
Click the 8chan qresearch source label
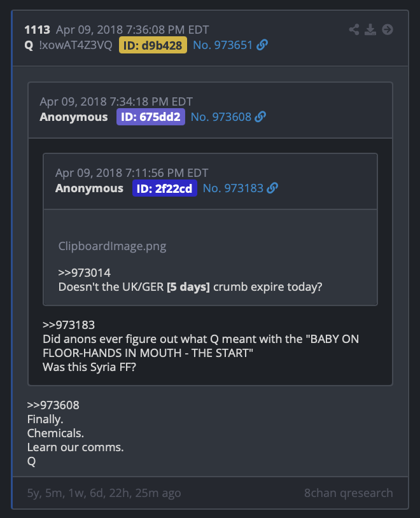(x=348, y=493)
